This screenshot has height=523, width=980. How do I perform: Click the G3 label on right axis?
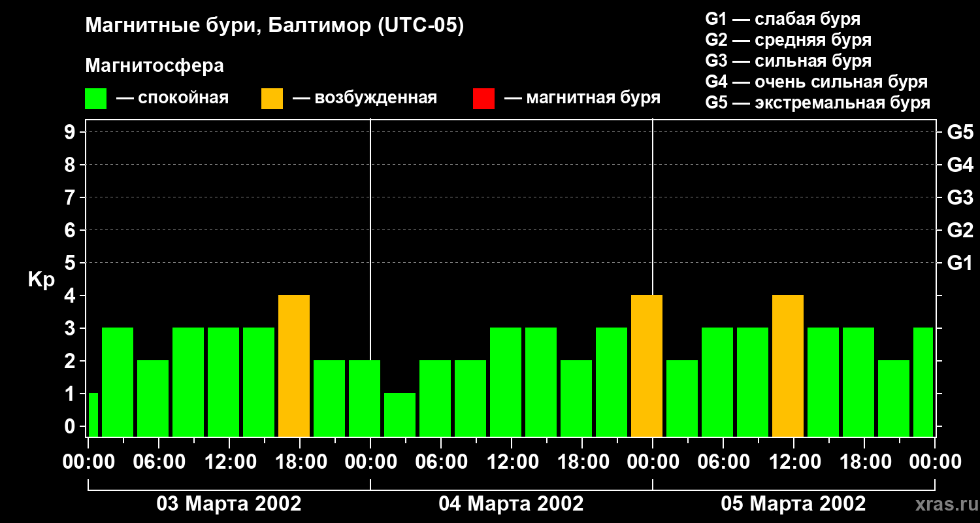click(x=960, y=197)
